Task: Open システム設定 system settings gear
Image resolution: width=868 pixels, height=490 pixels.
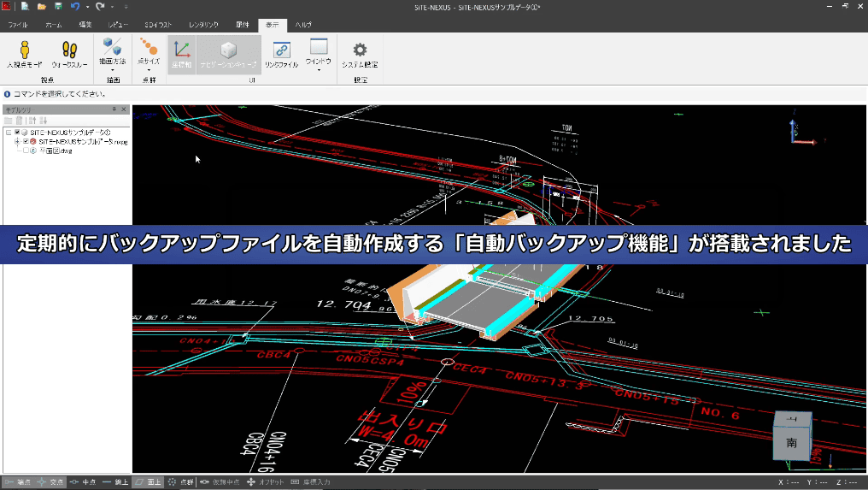Action: click(x=360, y=54)
